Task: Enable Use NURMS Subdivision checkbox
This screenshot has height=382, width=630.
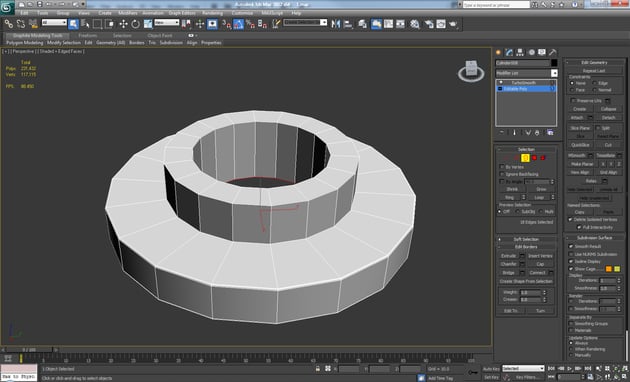Action: click(571, 254)
